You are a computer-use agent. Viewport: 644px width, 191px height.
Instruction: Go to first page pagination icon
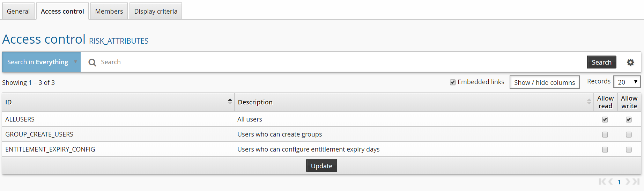[x=602, y=182]
